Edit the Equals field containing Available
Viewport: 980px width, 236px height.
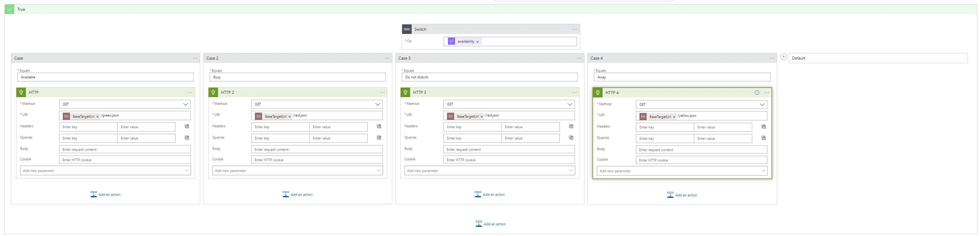coord(105,77)
